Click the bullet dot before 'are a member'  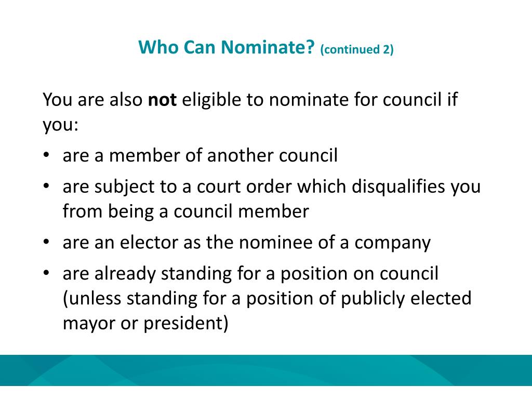tap(46, 155)
